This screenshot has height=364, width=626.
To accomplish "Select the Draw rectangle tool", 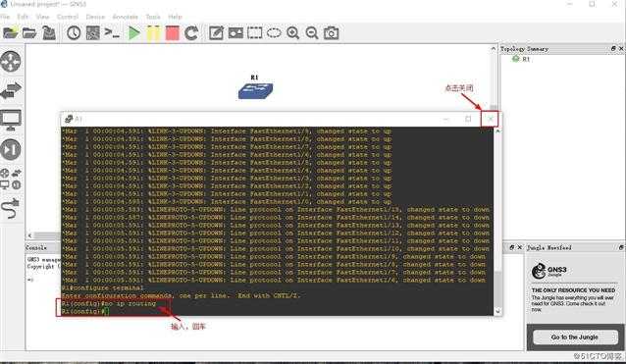I will 255,32.
